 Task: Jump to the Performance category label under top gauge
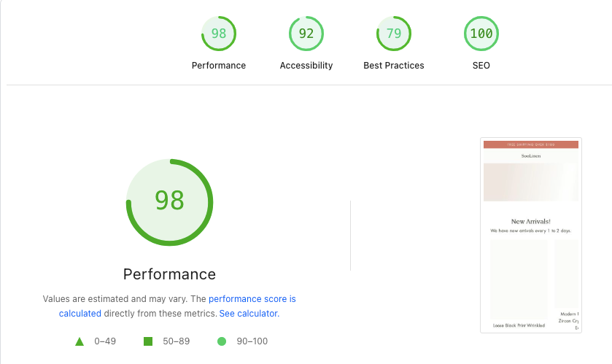tap(219, 66)
